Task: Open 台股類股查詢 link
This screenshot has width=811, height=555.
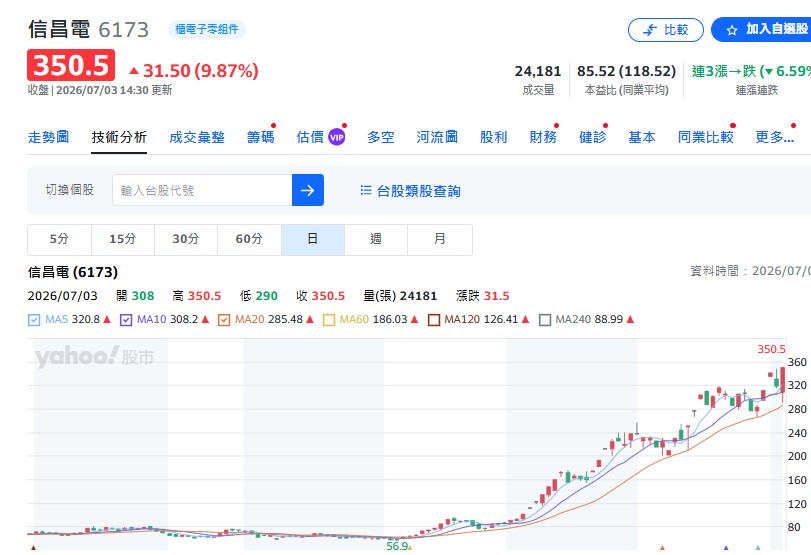Action: [418, 191]
